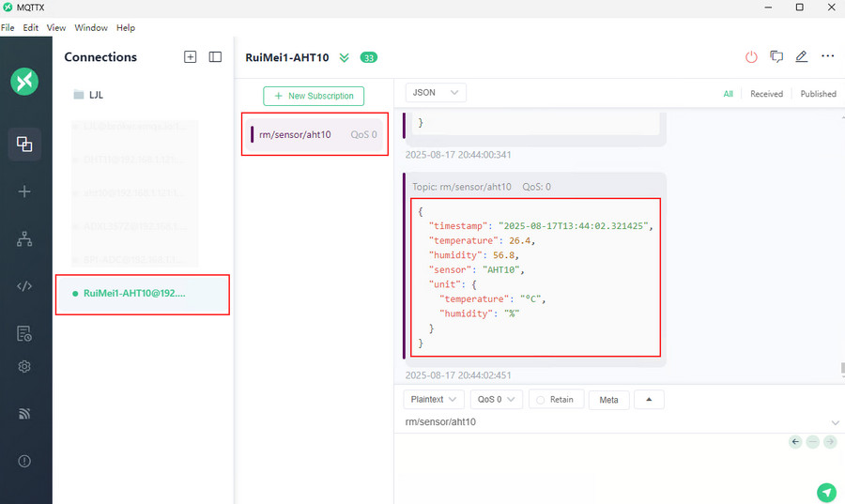Image resolution: width=845 pixels, height=504 pixels.
Task: Open the Edit menu
Action: tap(31, 27)
